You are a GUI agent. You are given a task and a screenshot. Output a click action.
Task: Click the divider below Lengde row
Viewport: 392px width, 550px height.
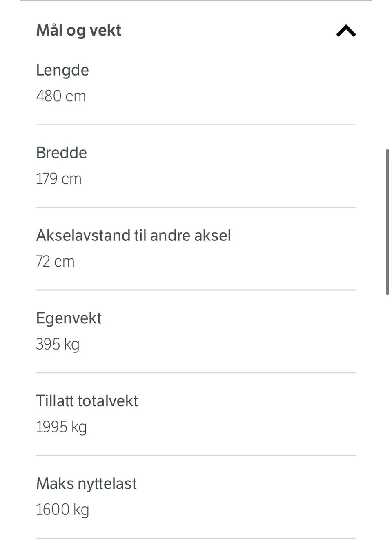coord(196,125)
